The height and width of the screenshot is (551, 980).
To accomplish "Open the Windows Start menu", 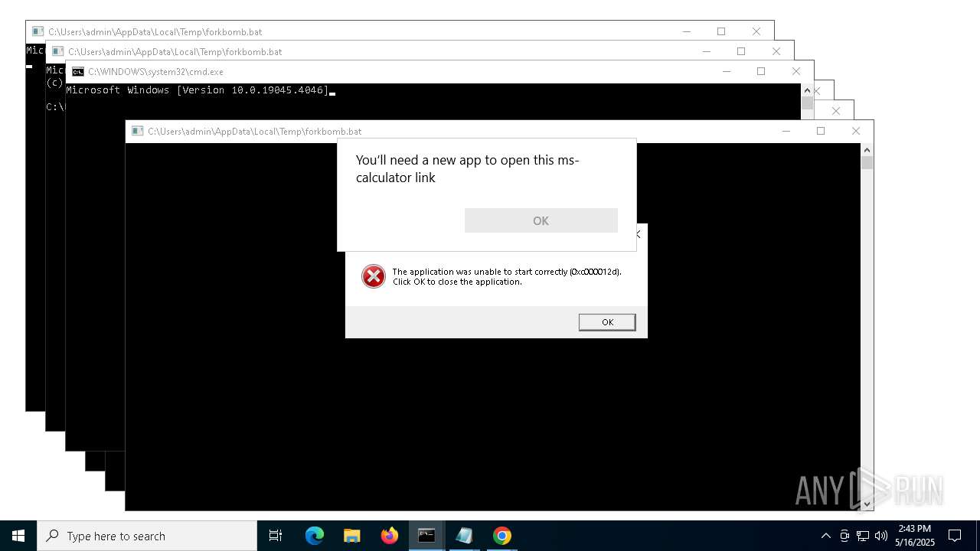I will pyautogui.click(x=18, y=536).
